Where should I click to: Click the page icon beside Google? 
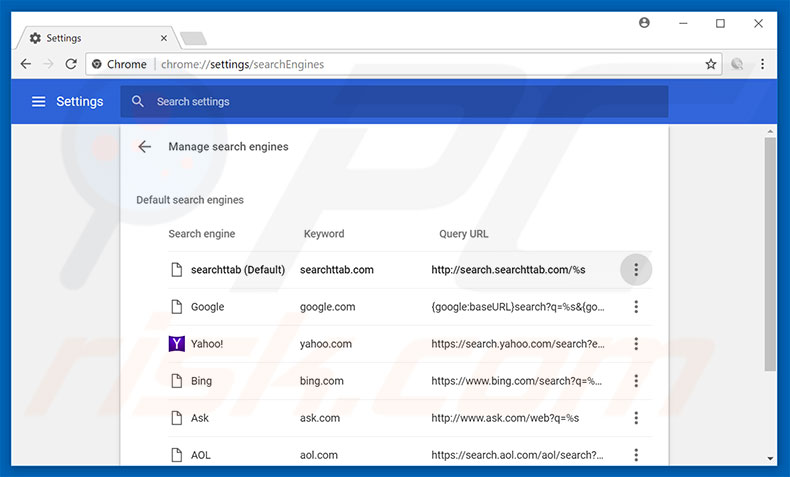[x=176, y=306]
